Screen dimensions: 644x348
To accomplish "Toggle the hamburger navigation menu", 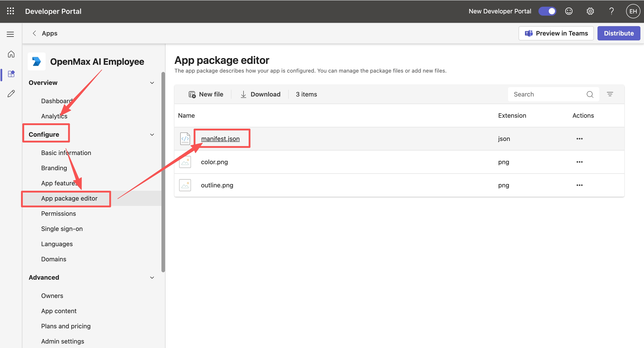I will (x=10, y=34).
